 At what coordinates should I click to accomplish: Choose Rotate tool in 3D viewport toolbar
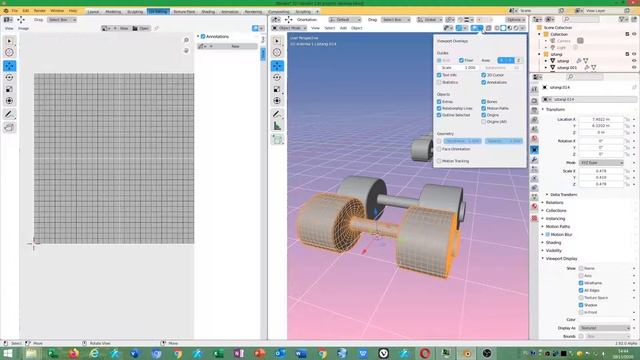click(277, 78)
